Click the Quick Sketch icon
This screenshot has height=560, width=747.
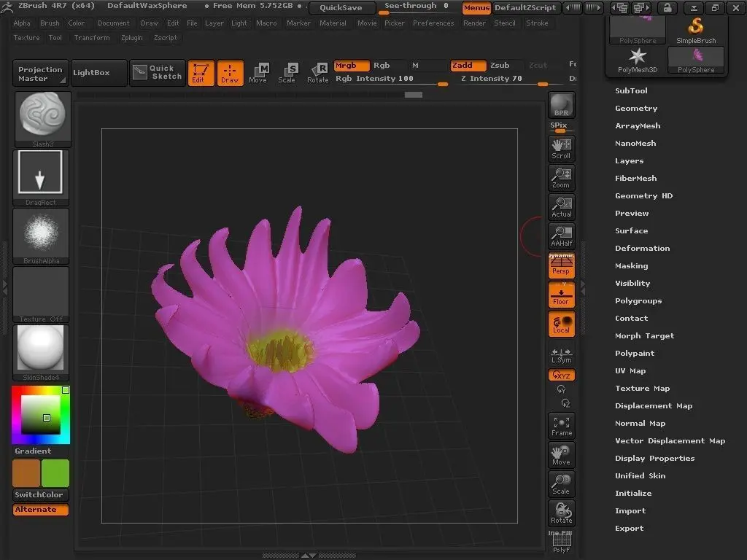[157, 73]
